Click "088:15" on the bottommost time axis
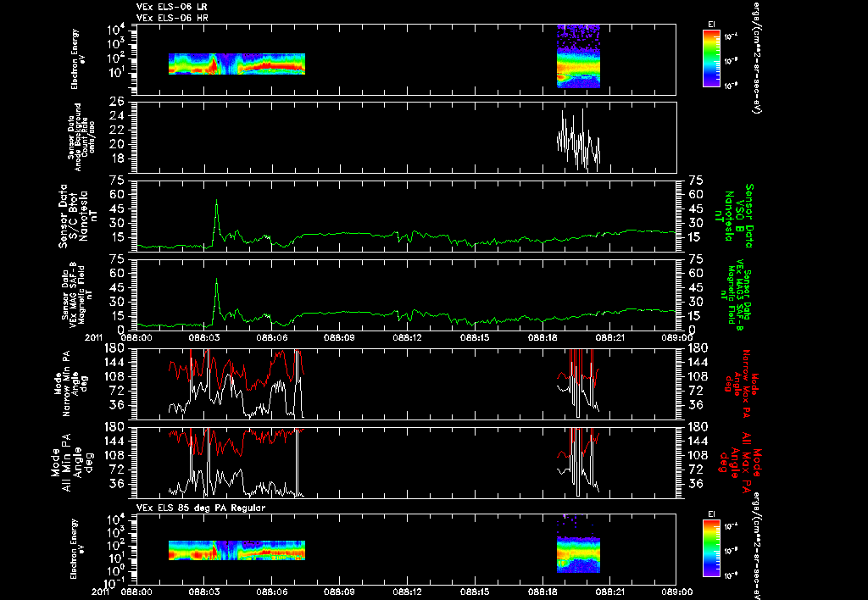Image resolution: width=868 pixels, height=600 pixels. (475, 592)
